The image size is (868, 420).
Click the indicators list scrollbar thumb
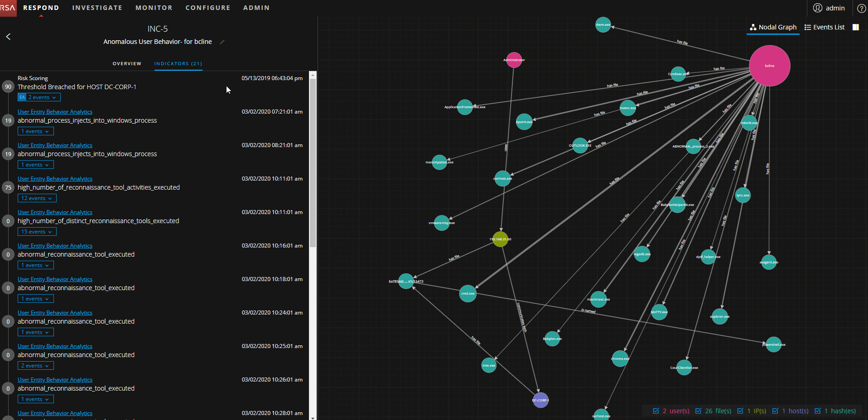coord(313,163)
